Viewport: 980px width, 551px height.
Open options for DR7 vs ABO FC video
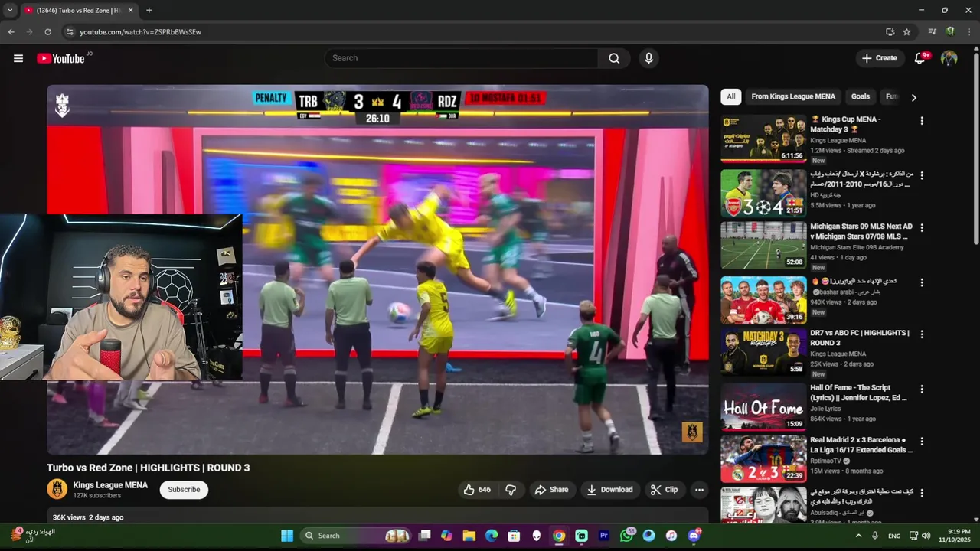[x=922, y=334]
